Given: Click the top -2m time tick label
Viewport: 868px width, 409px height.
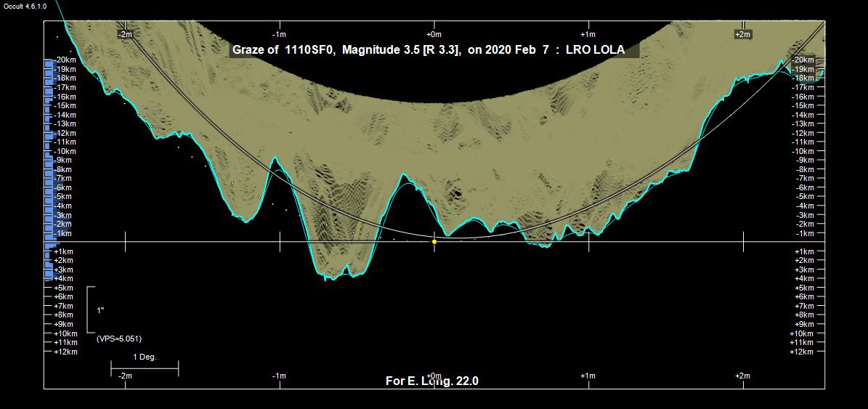Looking at the screenshot, I should [126, 34].
